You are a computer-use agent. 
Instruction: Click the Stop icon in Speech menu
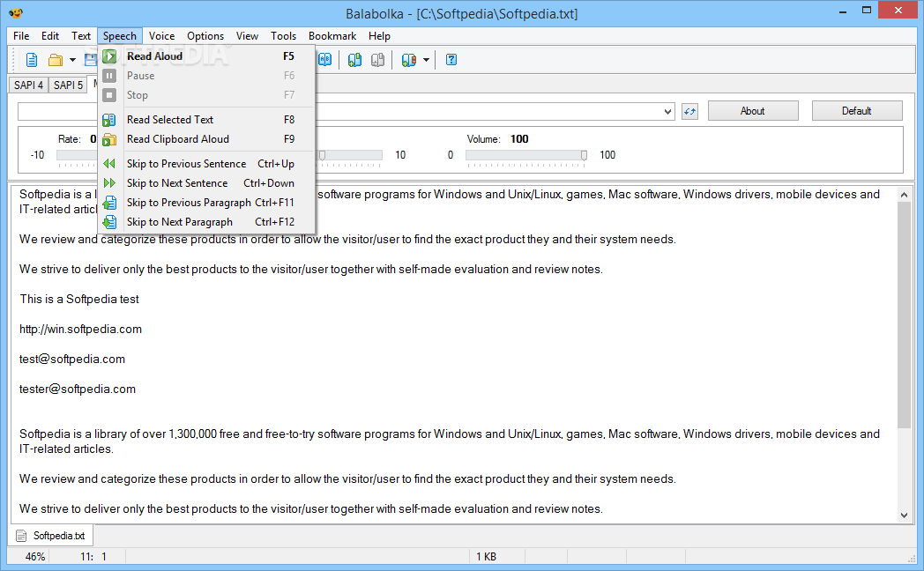[x=109, y=95]
